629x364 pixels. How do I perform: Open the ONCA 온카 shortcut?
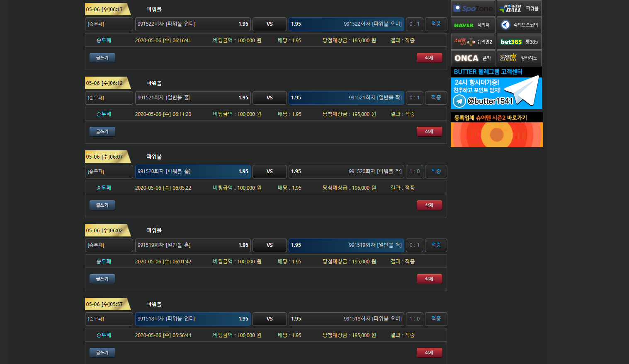point(473,58)
